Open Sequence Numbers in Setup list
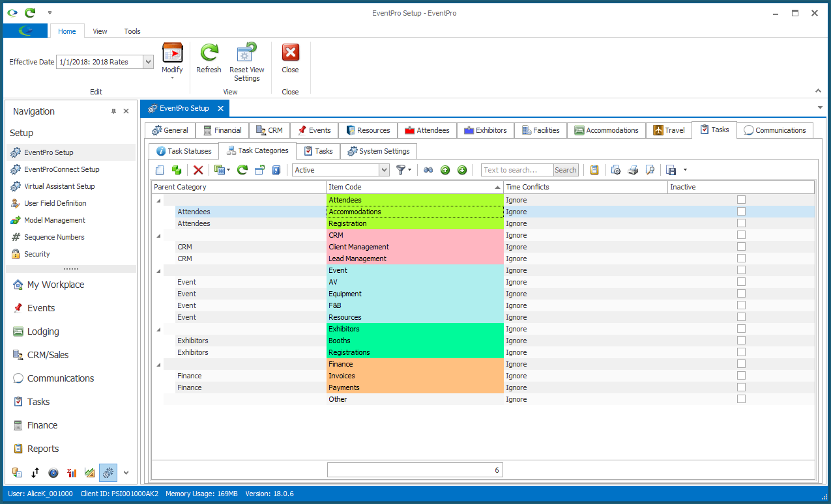831x504 pixels. coord(54,237)
